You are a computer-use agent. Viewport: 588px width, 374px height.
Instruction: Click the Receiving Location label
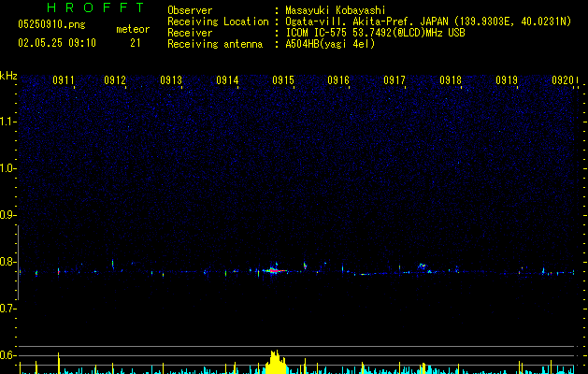(218, 22)
